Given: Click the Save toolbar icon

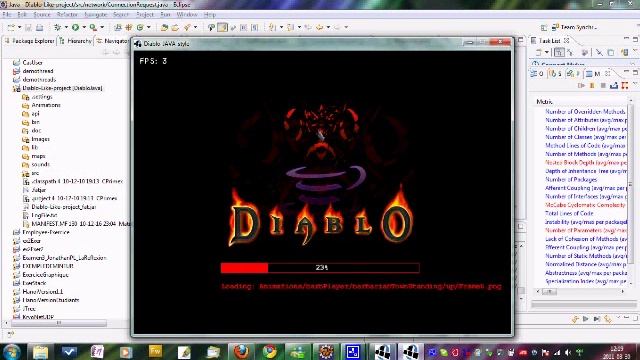Looking at the screenshot, I should click(28, 27).
